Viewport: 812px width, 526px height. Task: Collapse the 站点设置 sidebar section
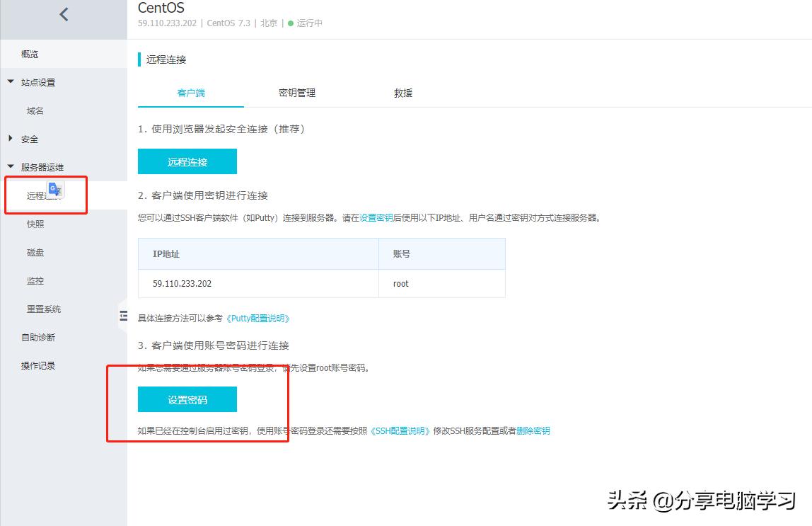pos(32,81)
